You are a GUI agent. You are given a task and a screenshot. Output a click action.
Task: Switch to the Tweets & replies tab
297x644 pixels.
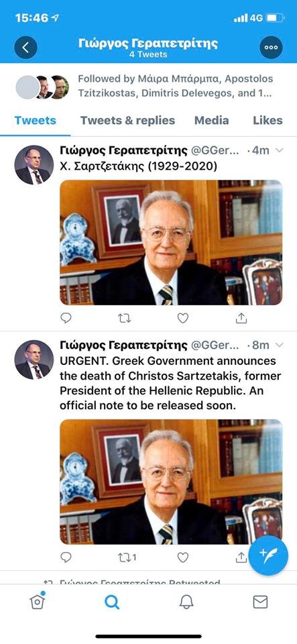point(127,120)
